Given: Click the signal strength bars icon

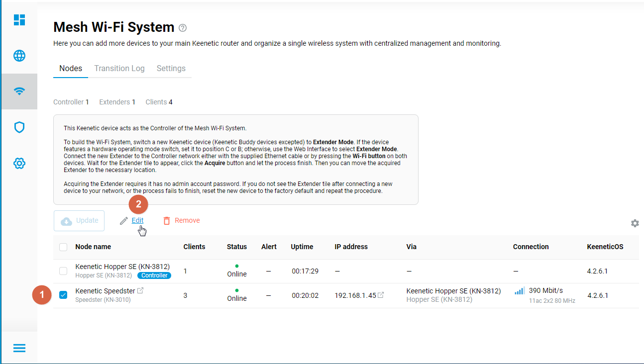Looking at the screenshot, I should coord(520,291).
